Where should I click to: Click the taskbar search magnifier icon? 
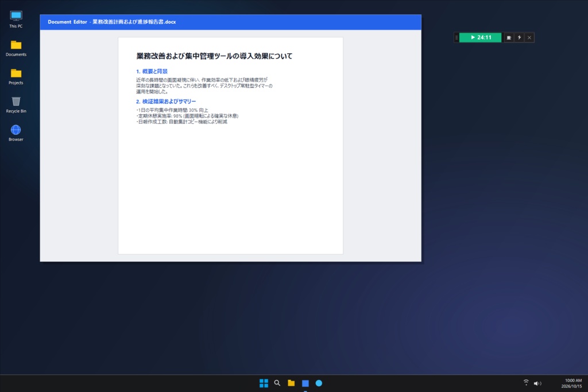[277, 383]
